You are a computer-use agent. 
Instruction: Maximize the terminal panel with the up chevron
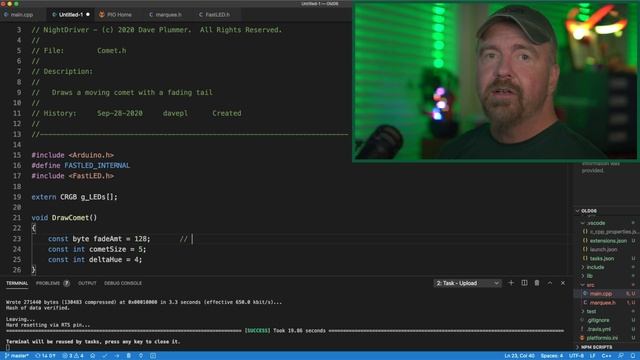(x=550, y=283)
